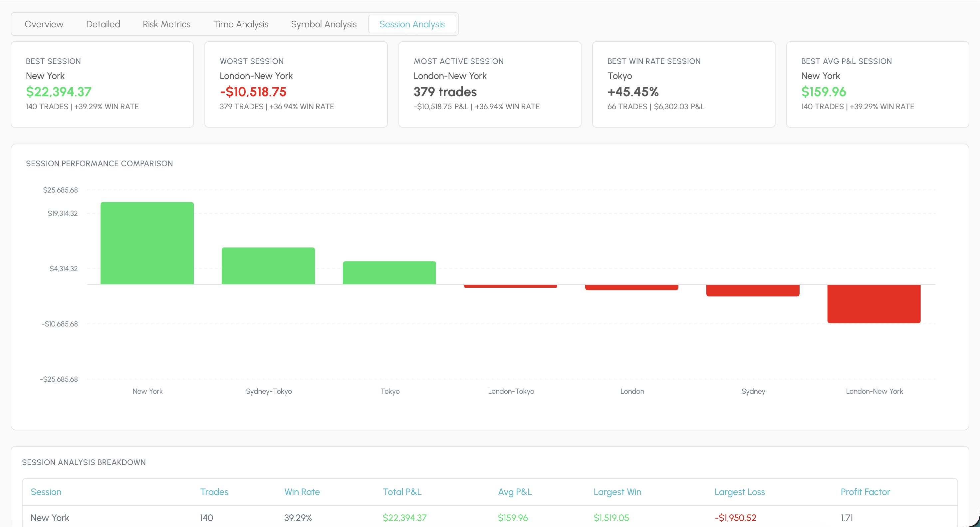Viewport: 980px width, 527px height.
Task: Sort table by Avg P&L column header
Action: (x=515, y=492)
